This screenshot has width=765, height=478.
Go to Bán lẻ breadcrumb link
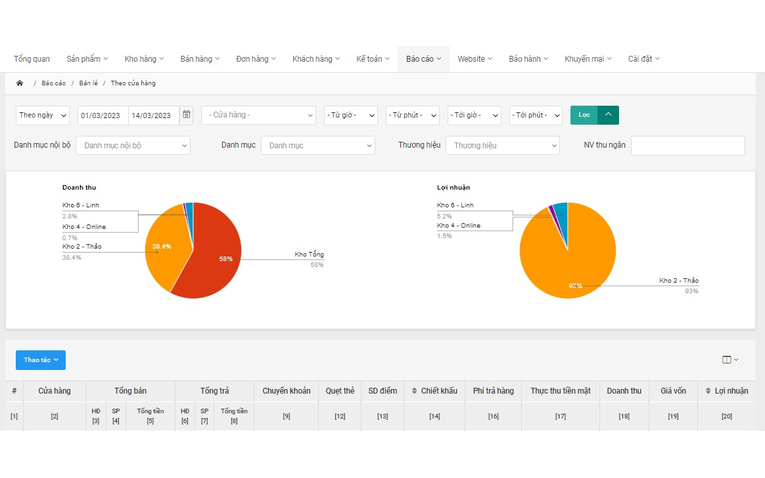(88, 83)
